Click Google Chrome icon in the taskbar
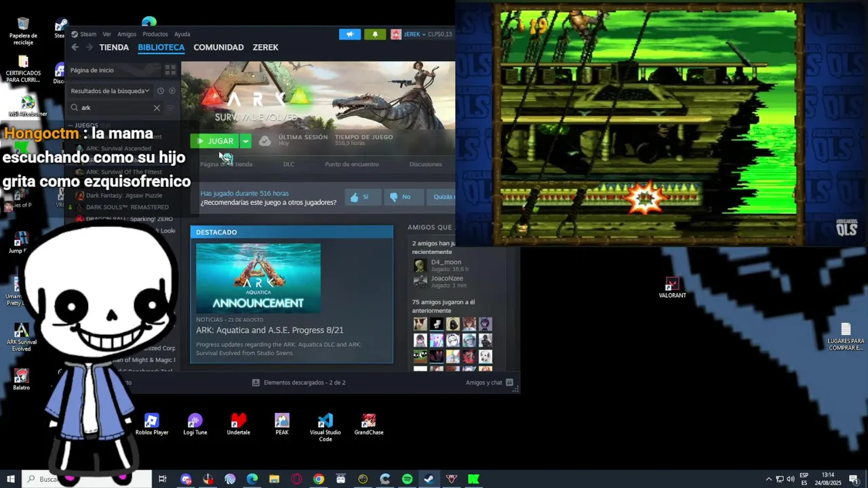 318,479
